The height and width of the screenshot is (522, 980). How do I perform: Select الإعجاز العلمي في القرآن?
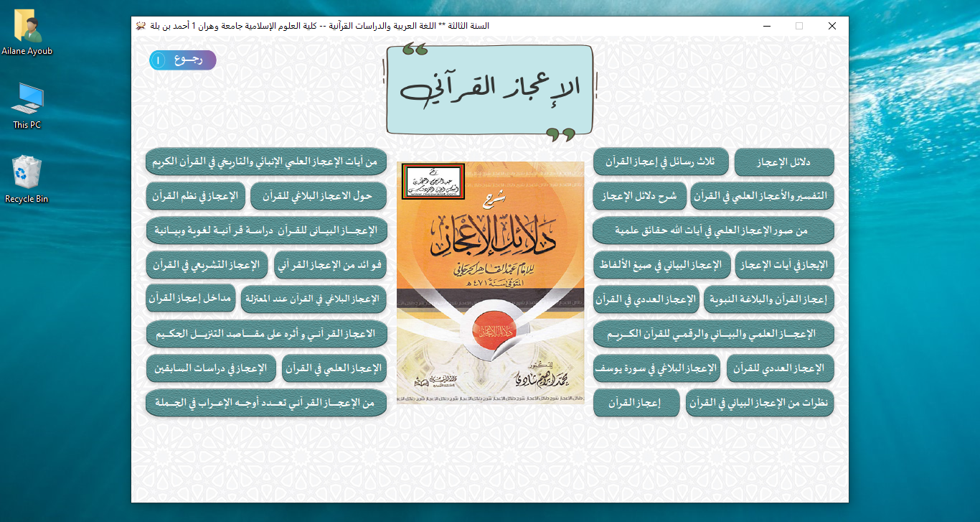tap(334, 368)
